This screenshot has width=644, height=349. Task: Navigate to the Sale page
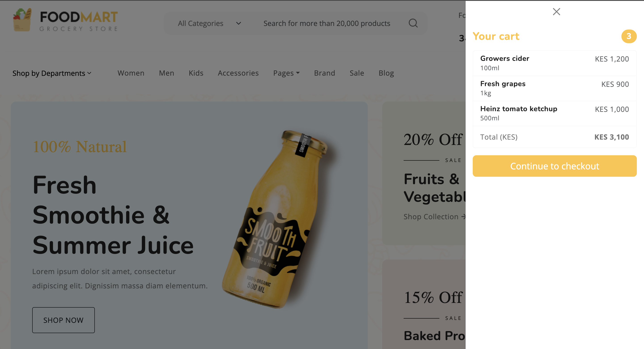[x=357, y=73]
